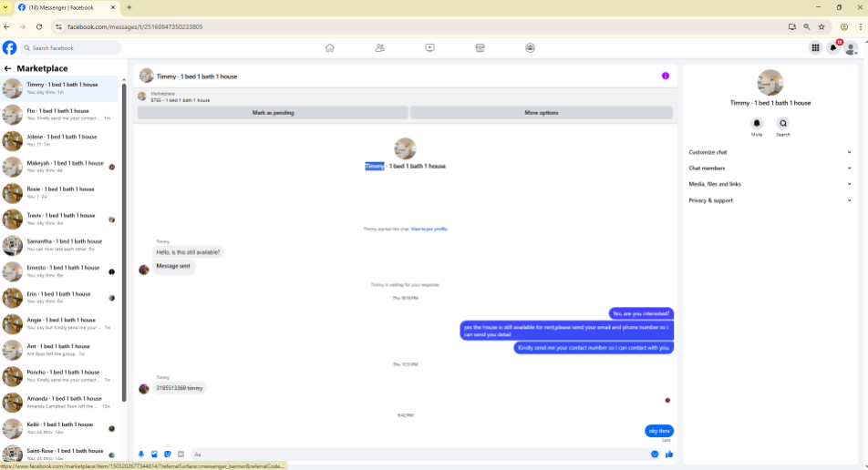This screenshot has height=470, width=868.
Task: Open Erin conversation in list
Action: [59, 298]
